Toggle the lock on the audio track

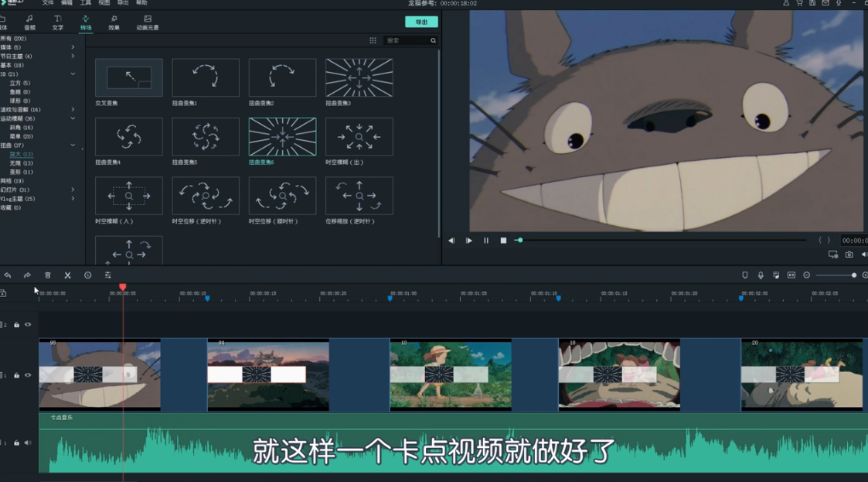point(16,443)
